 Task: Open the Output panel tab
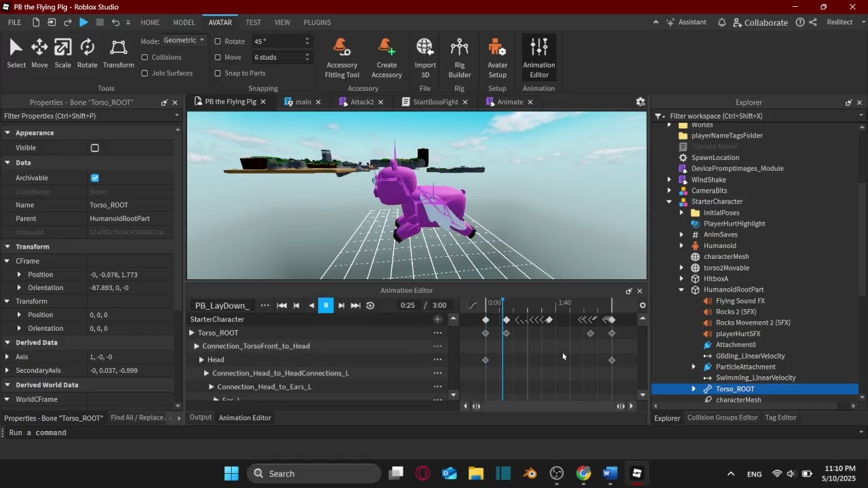click(201, 418)
